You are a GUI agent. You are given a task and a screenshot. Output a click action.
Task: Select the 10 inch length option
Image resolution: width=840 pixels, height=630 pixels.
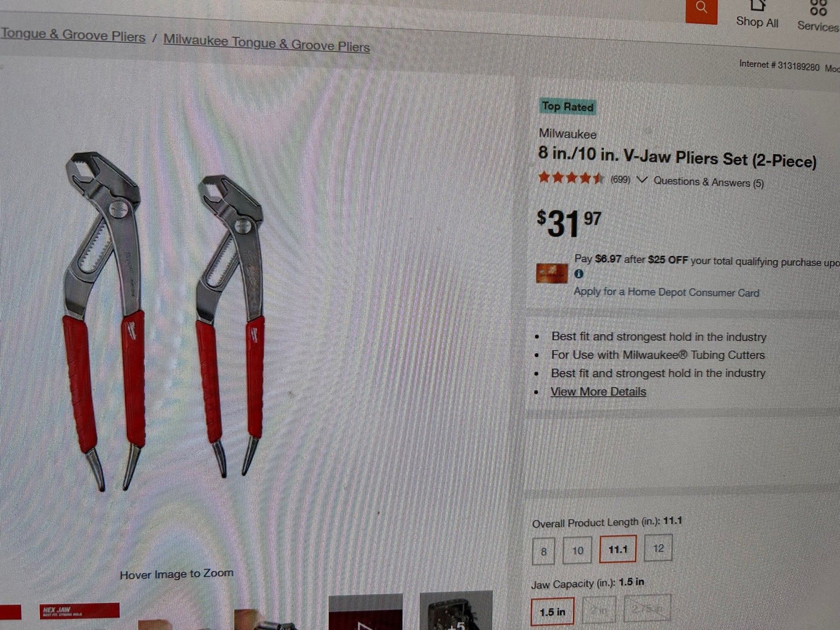pyautogui.click(x=577, y=550)
